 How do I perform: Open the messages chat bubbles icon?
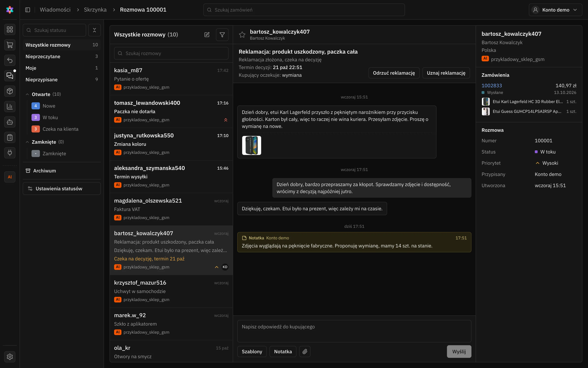(10, 76)
